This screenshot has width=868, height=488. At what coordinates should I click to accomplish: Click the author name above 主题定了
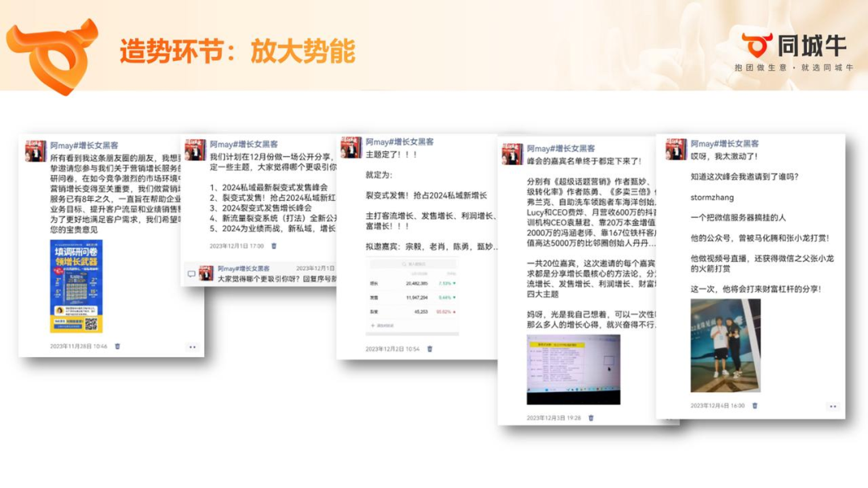click(399, 142)
